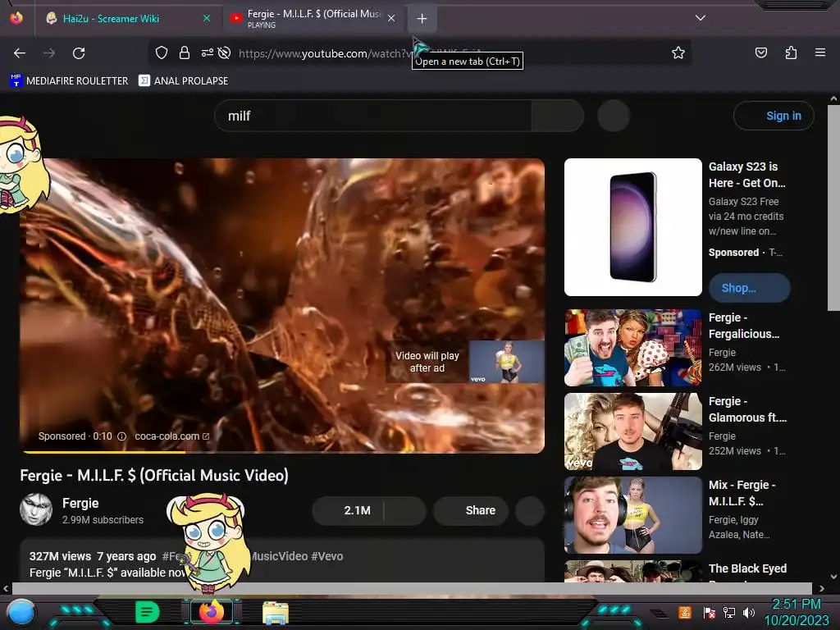The height and width of the screenshot is (630, 840).
Task: Close the Fergie YouTube tab
Action: [x=391, y=18]
